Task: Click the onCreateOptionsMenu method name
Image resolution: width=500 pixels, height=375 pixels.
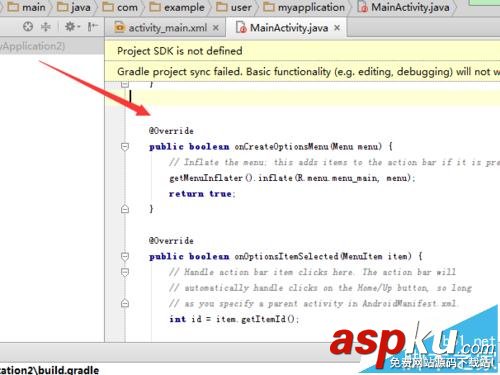Action: [x=281, y=146]
